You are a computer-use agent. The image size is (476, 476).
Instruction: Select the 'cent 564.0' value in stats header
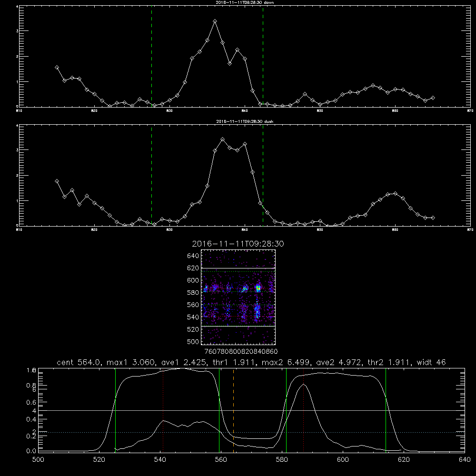click(x=79, y=362)
